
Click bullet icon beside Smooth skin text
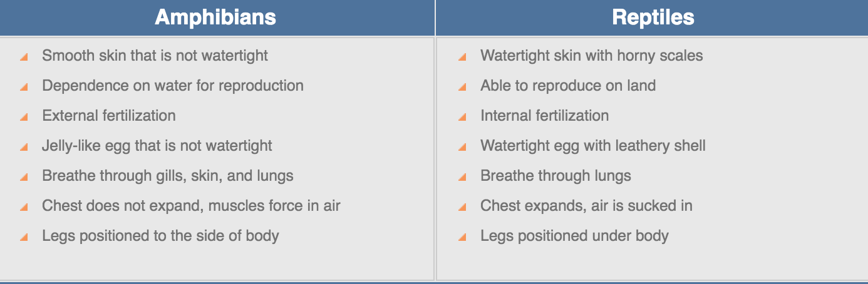24,57
